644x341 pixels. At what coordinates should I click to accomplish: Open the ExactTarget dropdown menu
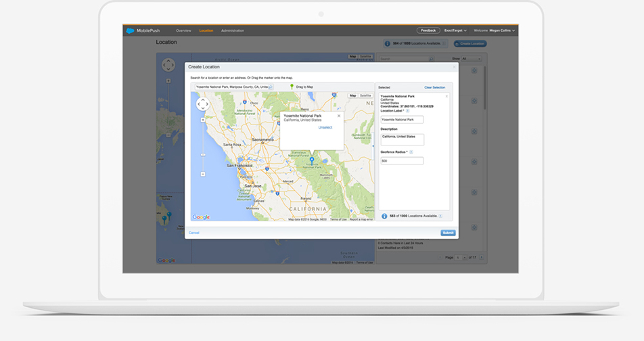click(x=455, y=30)
